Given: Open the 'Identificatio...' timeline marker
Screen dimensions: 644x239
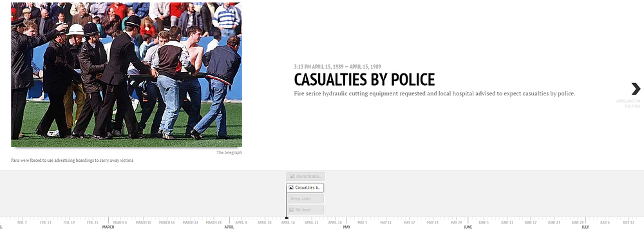Looking at the screenshot, I should [305, 177].
